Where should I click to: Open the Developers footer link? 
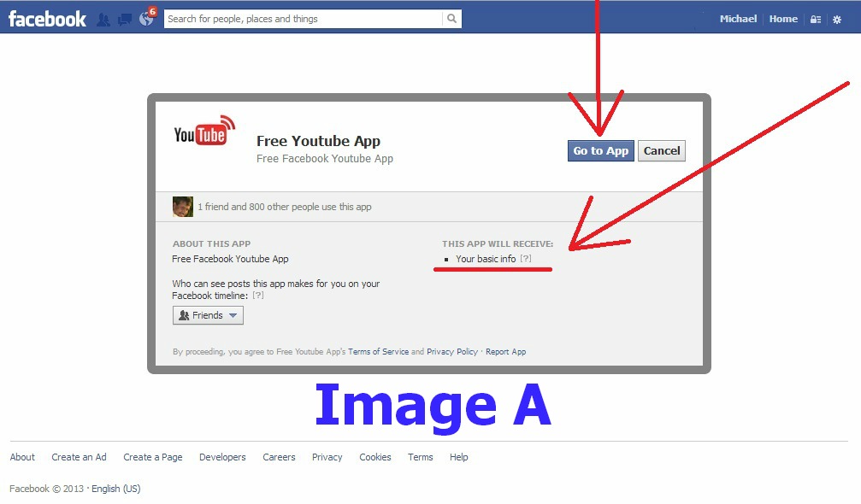click(x=222, y=457)
